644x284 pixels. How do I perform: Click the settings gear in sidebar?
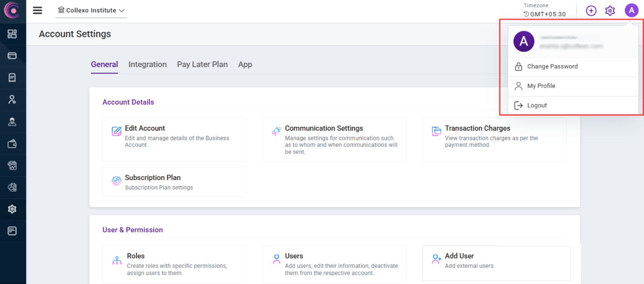[12, 209]
